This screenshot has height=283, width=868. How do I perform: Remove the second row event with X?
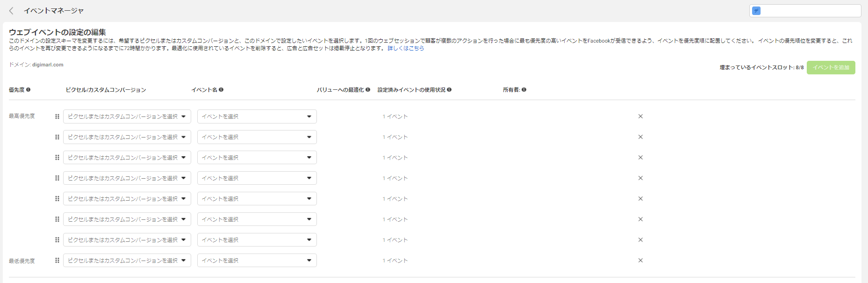pyautogui.click(x=640, y=137)
